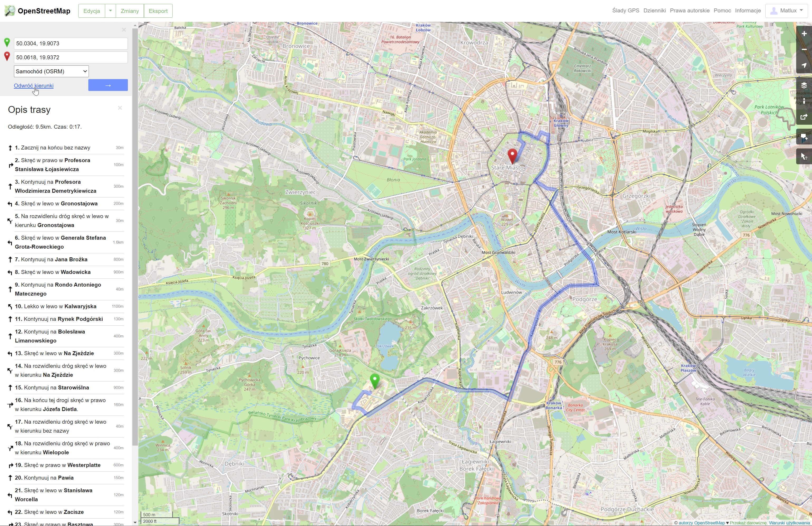Click the green start pin on the map
This screenshot has height=526, width=812.
click(375, 381)
